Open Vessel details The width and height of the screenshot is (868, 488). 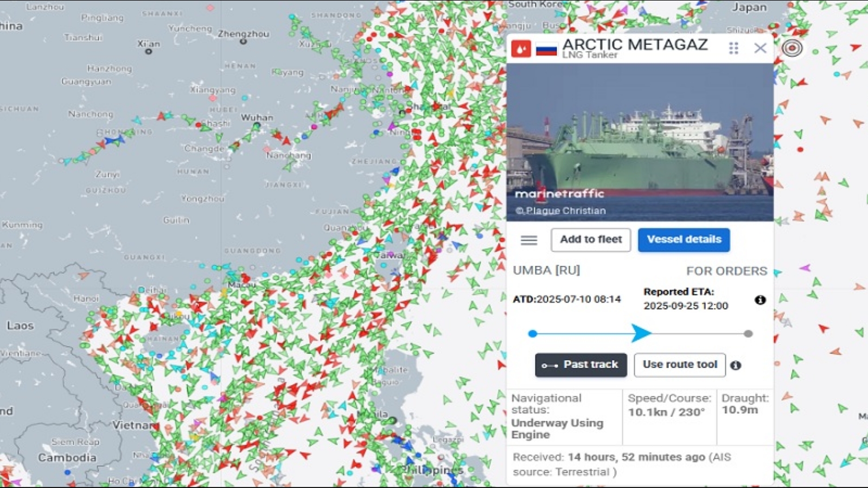click(684, 240)
